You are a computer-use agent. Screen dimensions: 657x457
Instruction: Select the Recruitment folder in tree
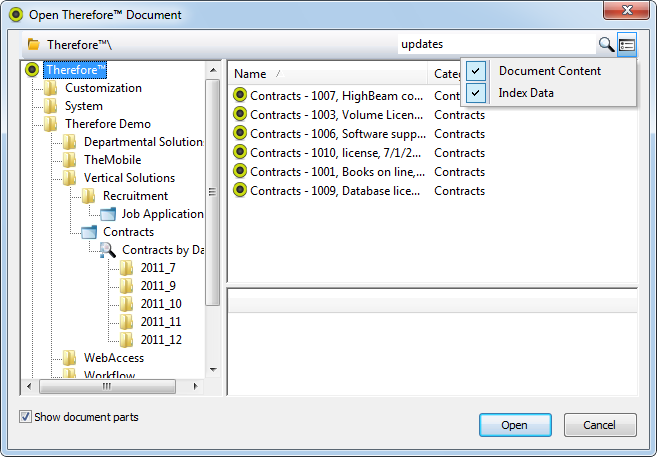(x=135, y=196)
